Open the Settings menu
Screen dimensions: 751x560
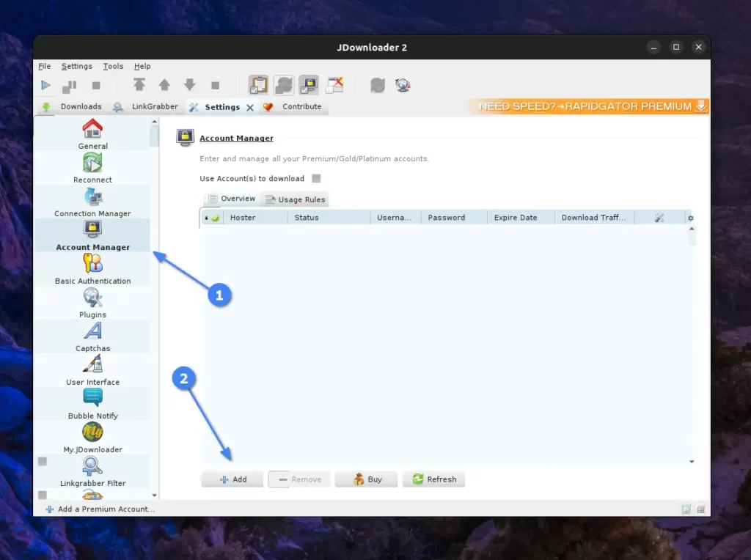pos(76,66)
